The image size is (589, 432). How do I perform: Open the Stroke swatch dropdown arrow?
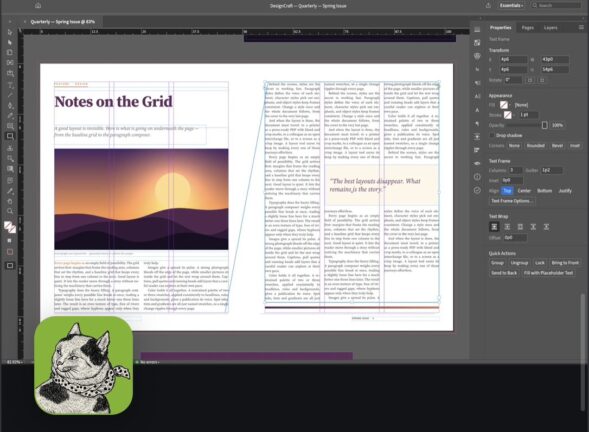(x=515, y=115)
